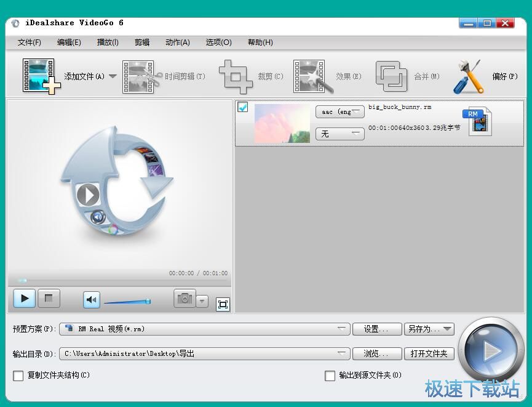Open Preferences wrench and screwdriver icon
The height and width of the screenshot is (407, 532).
pos(469,77)
